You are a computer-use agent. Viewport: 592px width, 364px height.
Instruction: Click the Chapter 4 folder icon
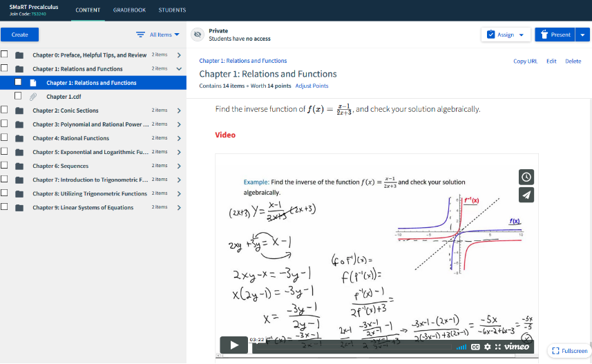coord(19,139)
